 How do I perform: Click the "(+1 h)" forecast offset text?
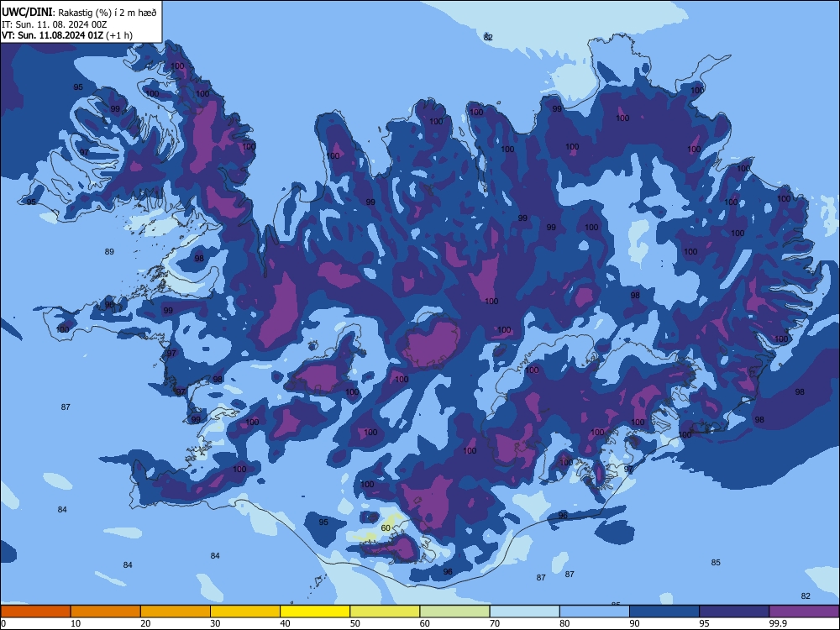tap(119, 35)
